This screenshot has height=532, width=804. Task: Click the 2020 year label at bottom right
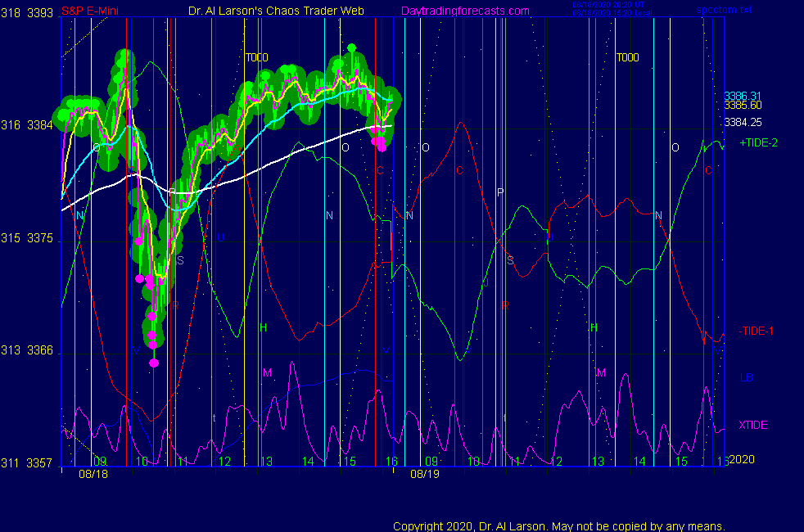[741, 459]
